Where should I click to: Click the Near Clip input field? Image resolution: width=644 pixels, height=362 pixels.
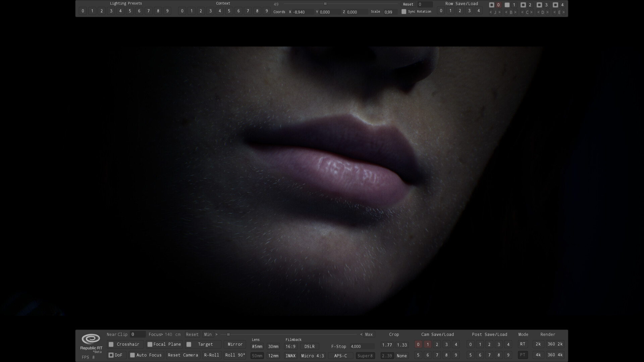pyautogui.click(x=138, y=334)
